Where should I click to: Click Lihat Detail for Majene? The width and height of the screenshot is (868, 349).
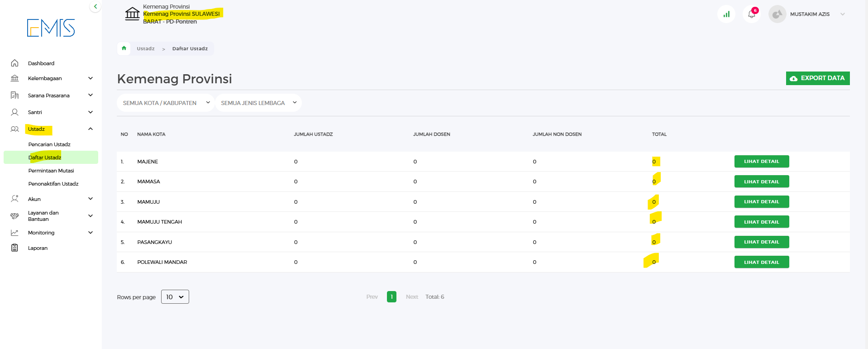click(761, 162)
